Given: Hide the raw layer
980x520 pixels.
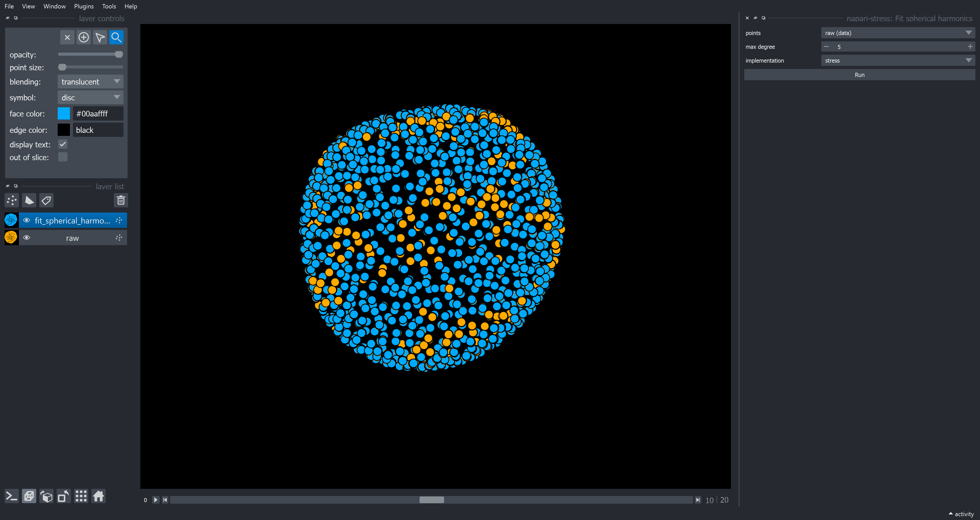Looking at the screenshot, I should coord(27,237).
